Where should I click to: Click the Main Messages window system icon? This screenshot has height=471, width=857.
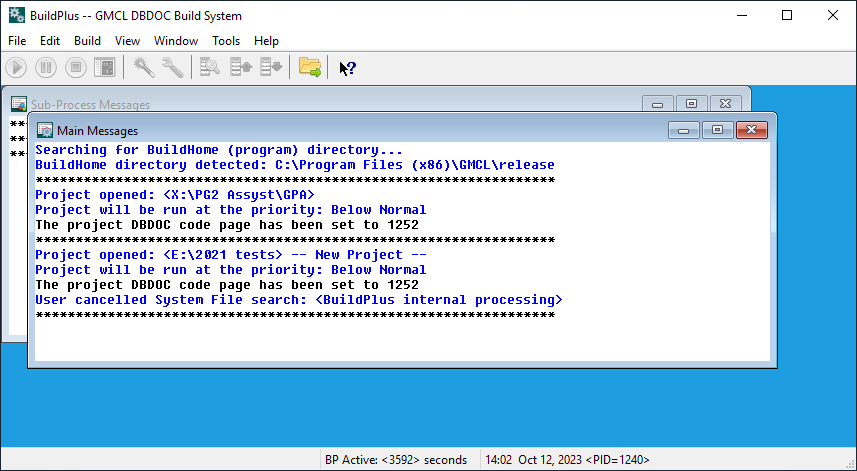point(44,130)
